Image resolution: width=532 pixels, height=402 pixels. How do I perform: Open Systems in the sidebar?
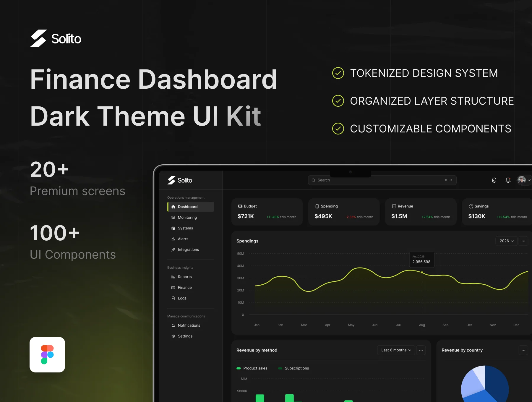point(191,228)
